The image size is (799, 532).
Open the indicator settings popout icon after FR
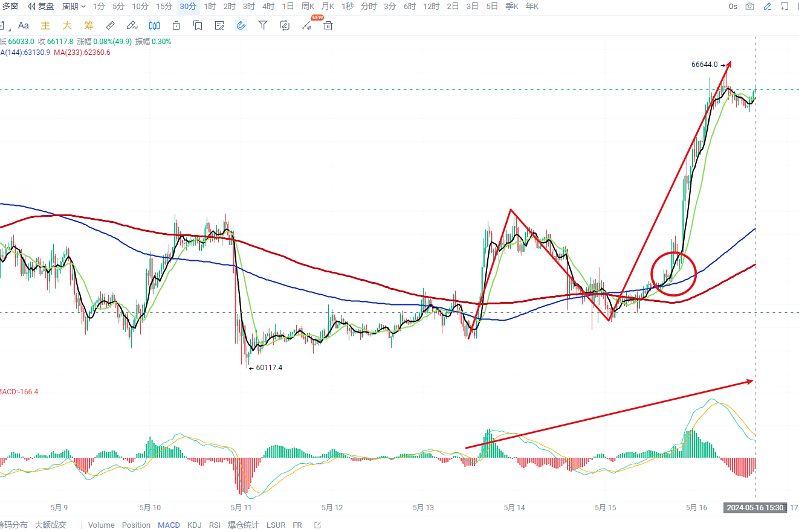pyautogui.click(x=318, y=525)
